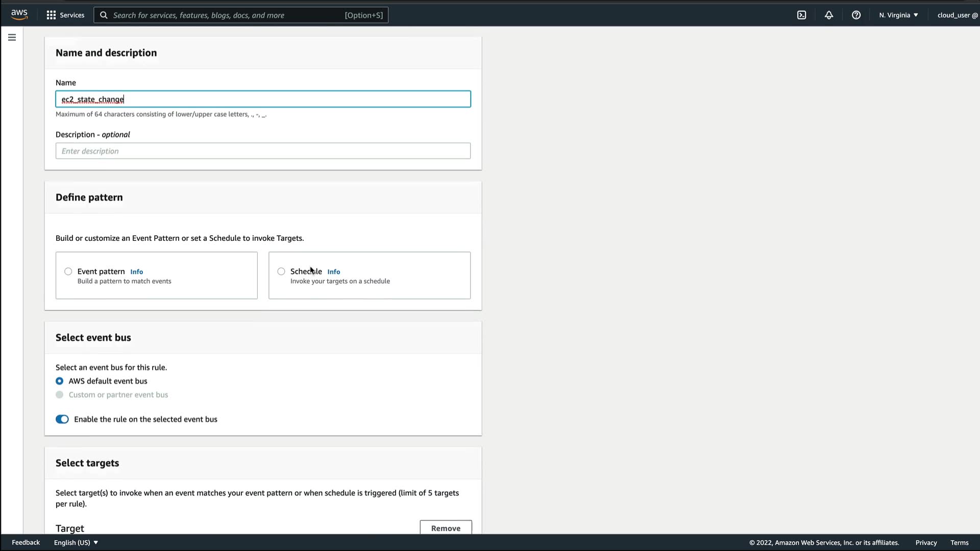Select the Schedule radio option
The width and height of the screenshot is (980, 551).
[281, 271]
